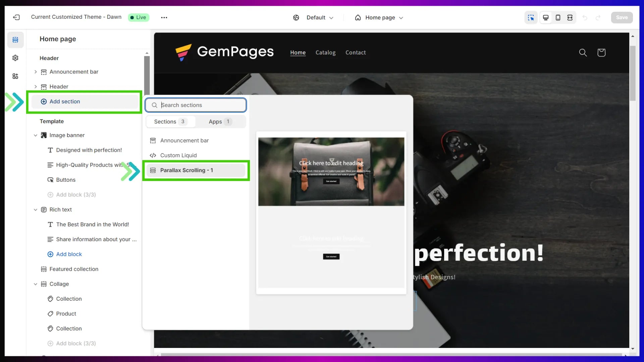Click Add block (3/3) under Image banner

point(72,195)
